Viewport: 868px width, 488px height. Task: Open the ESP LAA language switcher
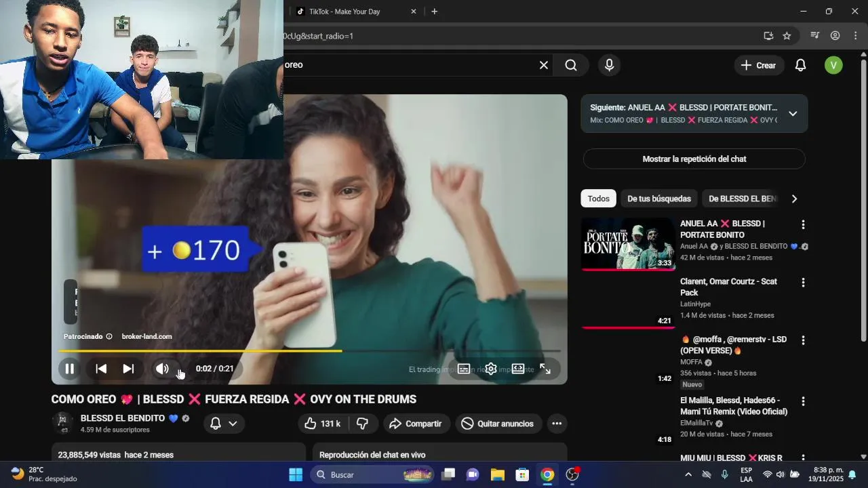(x=746, y=474)
